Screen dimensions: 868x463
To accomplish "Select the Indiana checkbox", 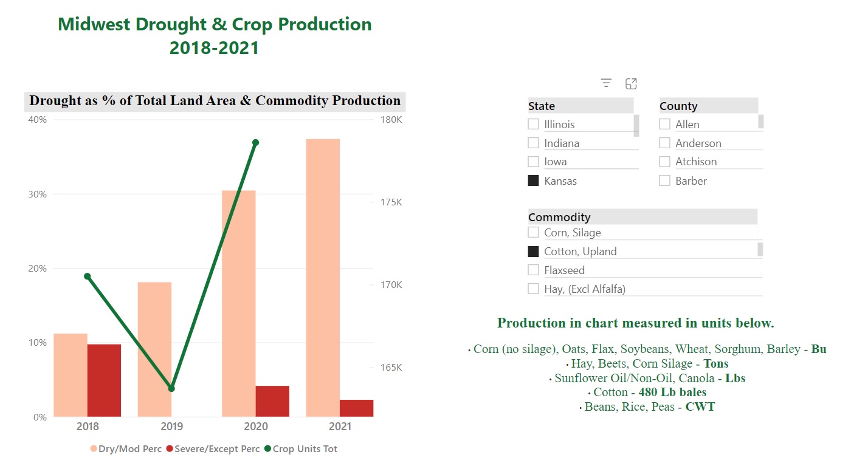I will pos(534,143).
